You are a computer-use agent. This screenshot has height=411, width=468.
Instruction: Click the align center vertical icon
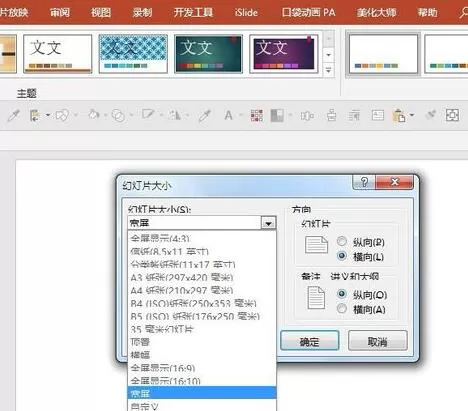331,115
